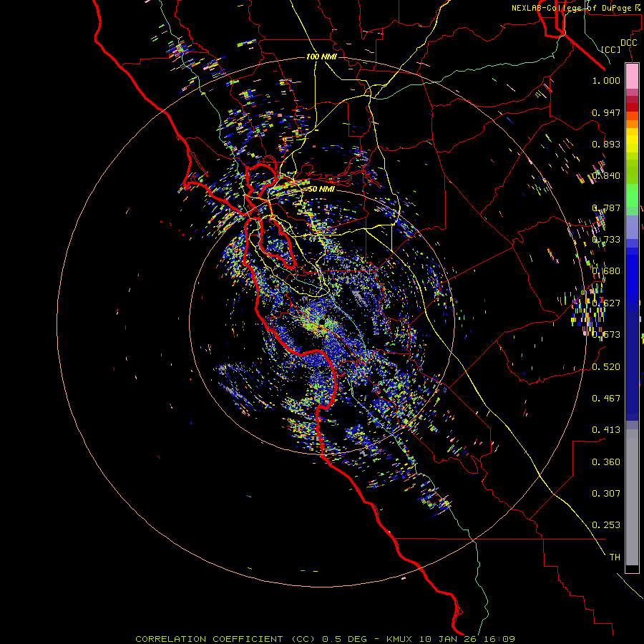Click the KMUX station identifier in the caption
644x644 pixels.
[x=399, y=639]
